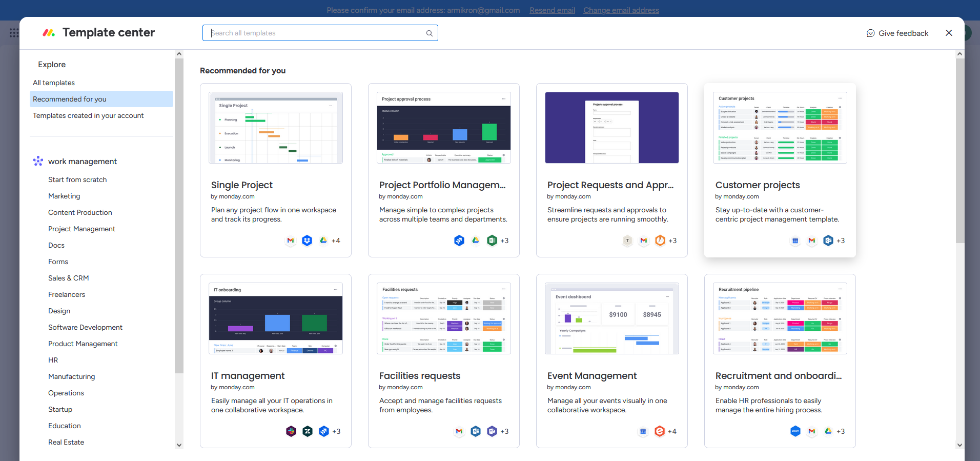
Task: Click the Gmail icon on Customer projects card
Action: pos(812,240)
